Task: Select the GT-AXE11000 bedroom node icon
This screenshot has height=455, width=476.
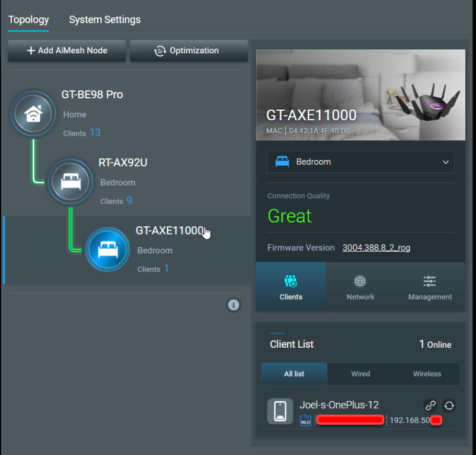Action: tap(107, 249)
